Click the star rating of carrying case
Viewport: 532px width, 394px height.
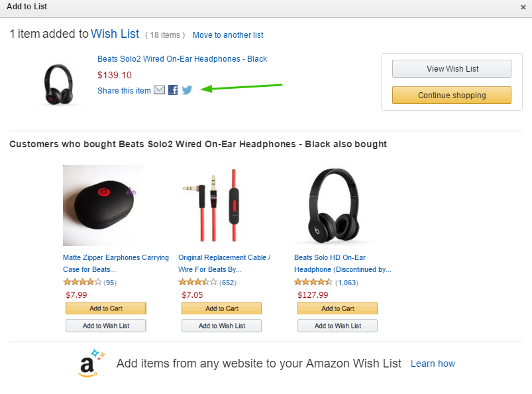(x=82, y=283)
